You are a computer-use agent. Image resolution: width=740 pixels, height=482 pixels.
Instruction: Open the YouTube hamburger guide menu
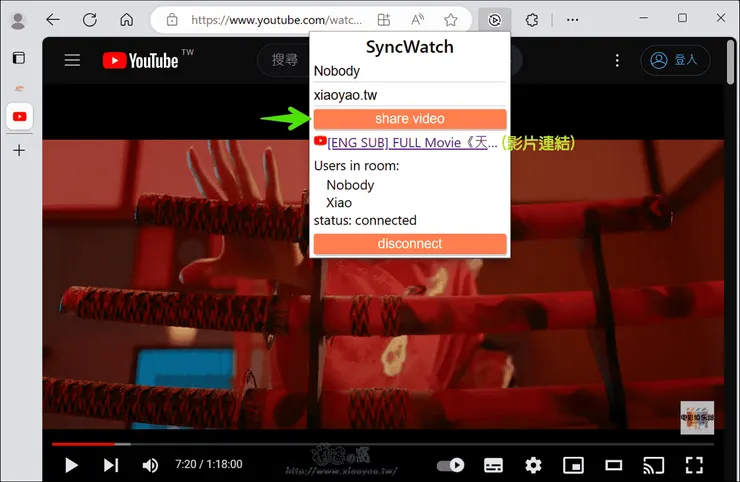[x=72, y=60]
